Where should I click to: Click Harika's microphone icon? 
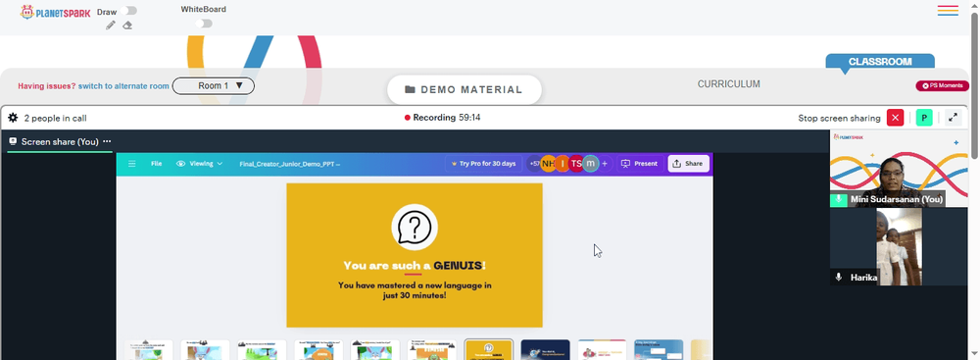tap(838, 278)
